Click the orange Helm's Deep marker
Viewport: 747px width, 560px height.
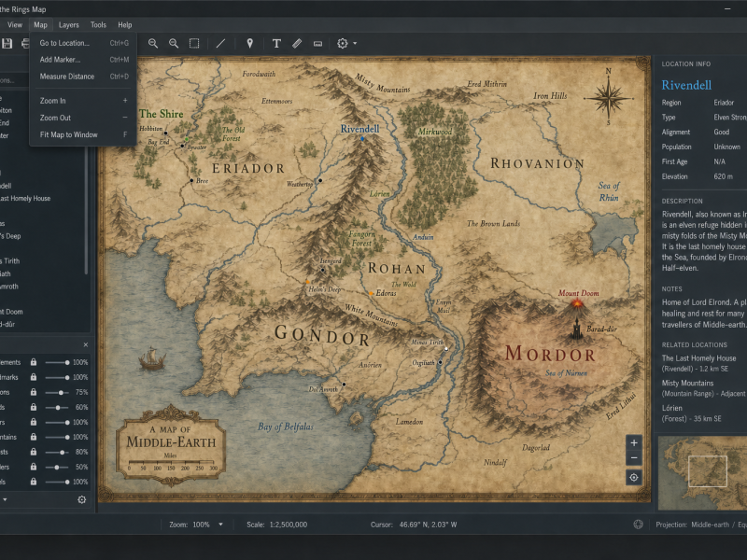pyautogui.click(x=308, y=283)
